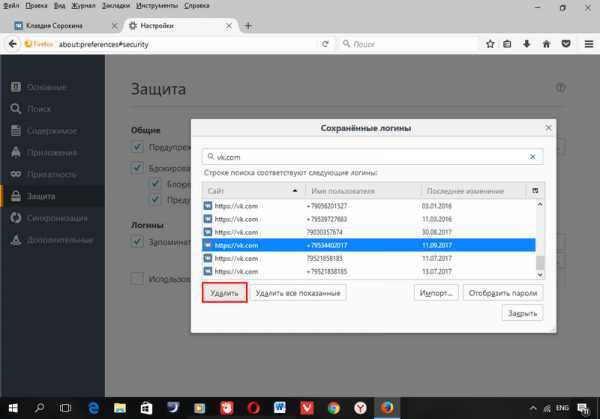Select Приложения in the settings sidebar
The height and width of the screenshot is (419, 600).
(x=53, y=152)
